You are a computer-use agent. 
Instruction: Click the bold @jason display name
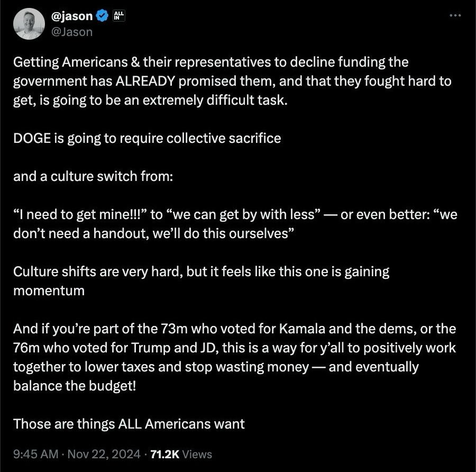click(x=72, y=16)
